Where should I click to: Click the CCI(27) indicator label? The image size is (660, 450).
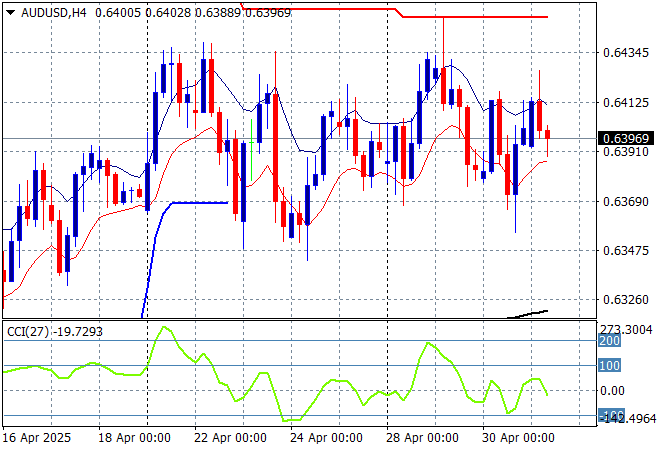pos(28,332)
